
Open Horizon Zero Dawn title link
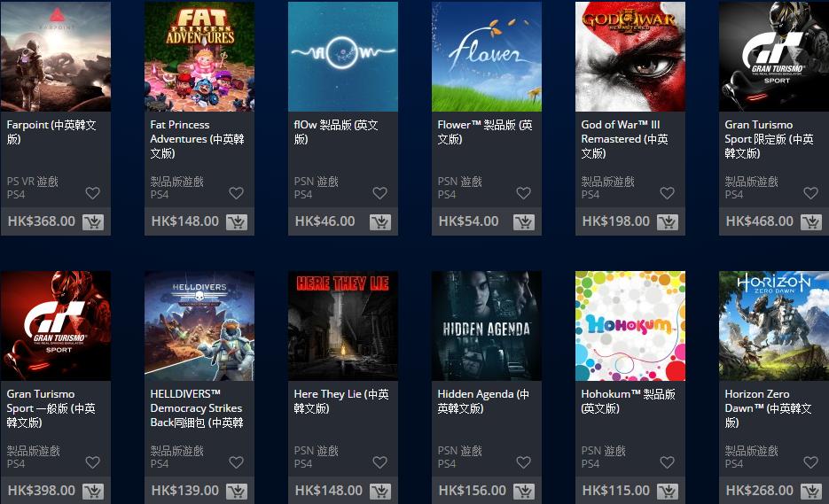tap(768, 407)
